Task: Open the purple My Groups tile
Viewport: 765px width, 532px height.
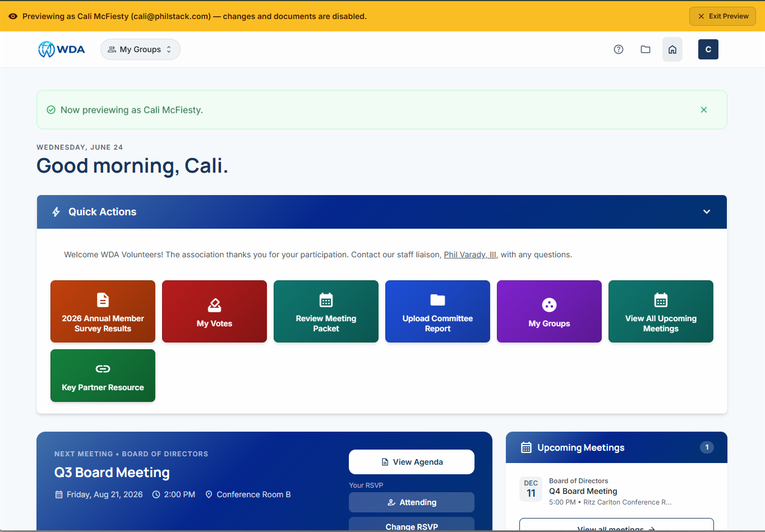Action: pyautogui.click(x=549, y=311)
